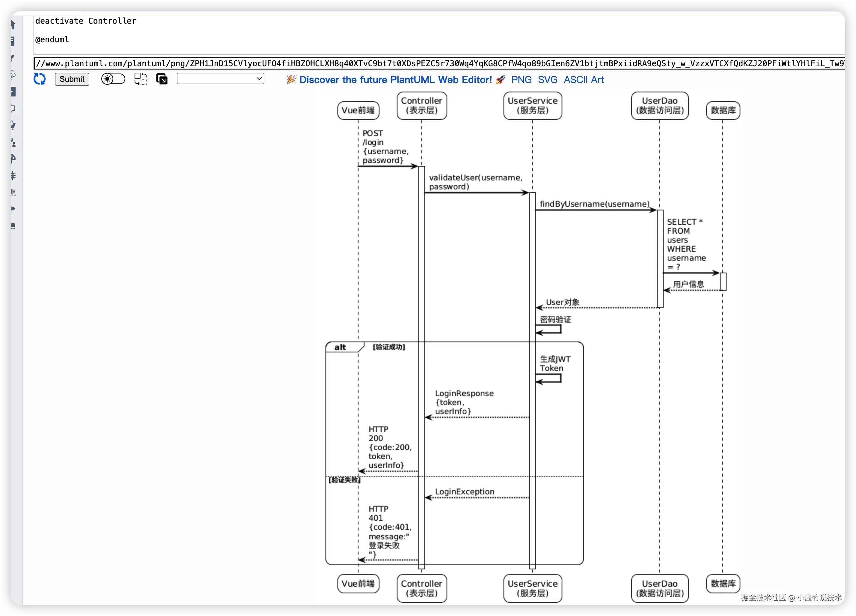Click the plantuml.com URL input field
The height and width of the screenshot is (616, 856).
(438, 64)
